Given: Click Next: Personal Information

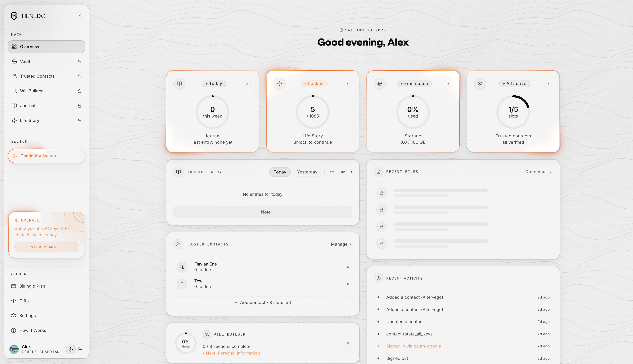Looking at the screenshot, I should (x=233, y=353).
